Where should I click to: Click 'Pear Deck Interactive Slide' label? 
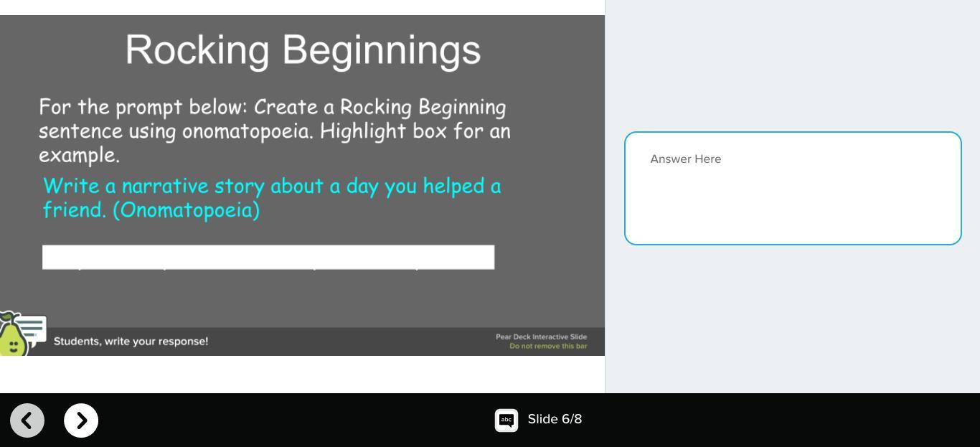click(x=541, y=337)
